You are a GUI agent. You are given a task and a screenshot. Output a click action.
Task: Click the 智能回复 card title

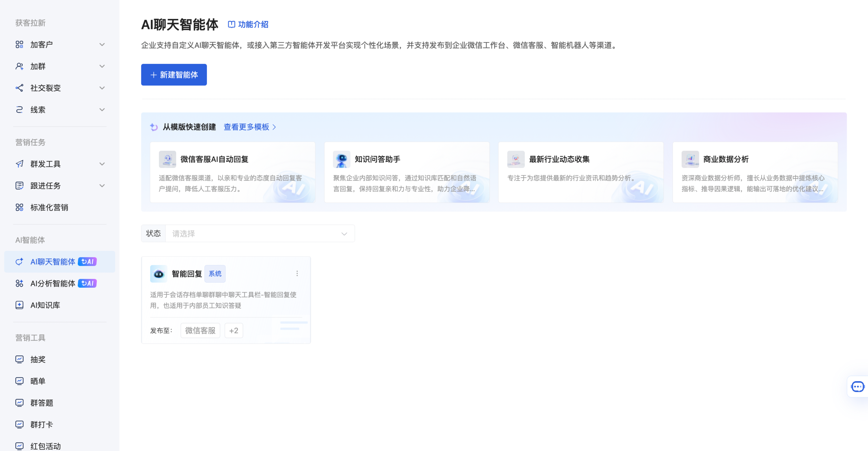(187, 274)
